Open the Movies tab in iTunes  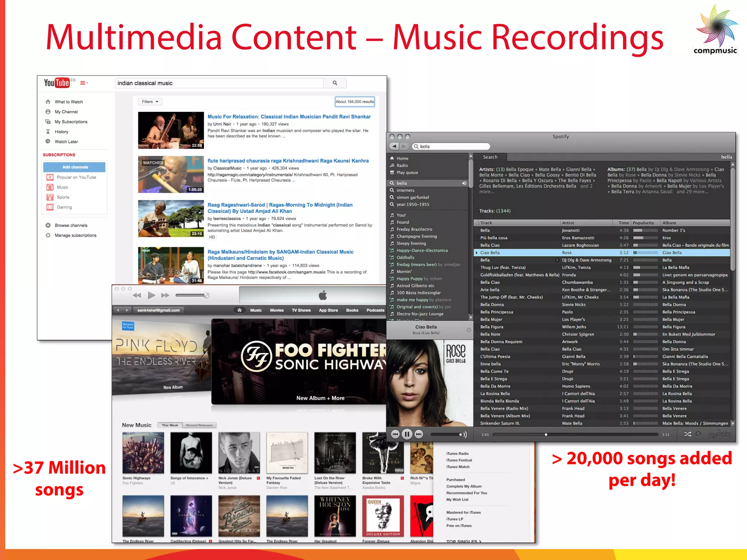coord(276,310)
